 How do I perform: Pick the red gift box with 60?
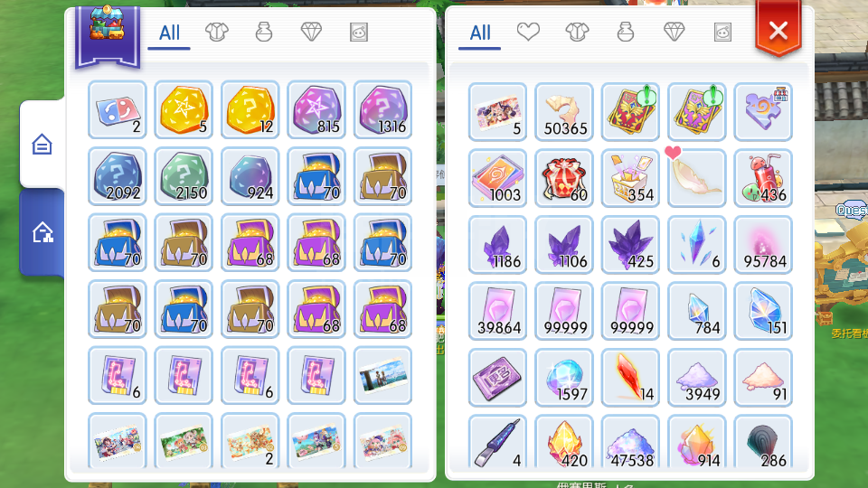(x=564, y=178)
